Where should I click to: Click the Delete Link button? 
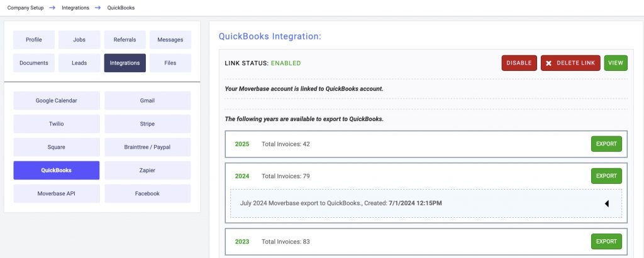570,63
